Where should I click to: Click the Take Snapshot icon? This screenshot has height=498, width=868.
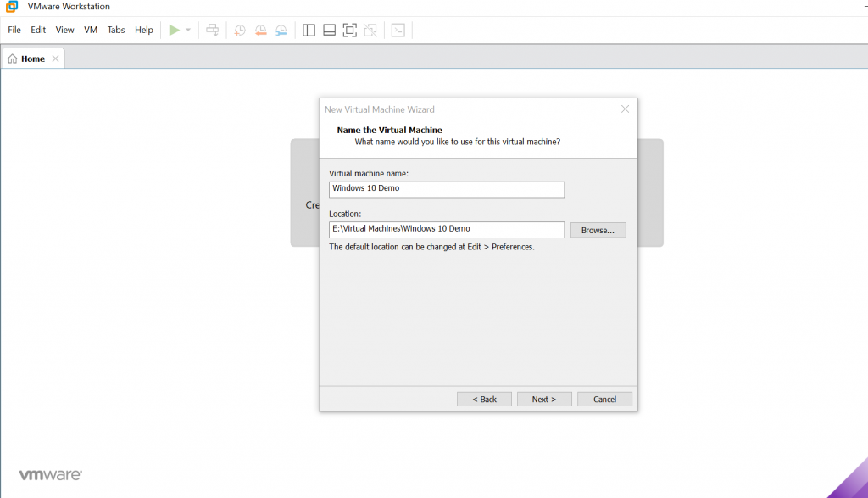240,30
